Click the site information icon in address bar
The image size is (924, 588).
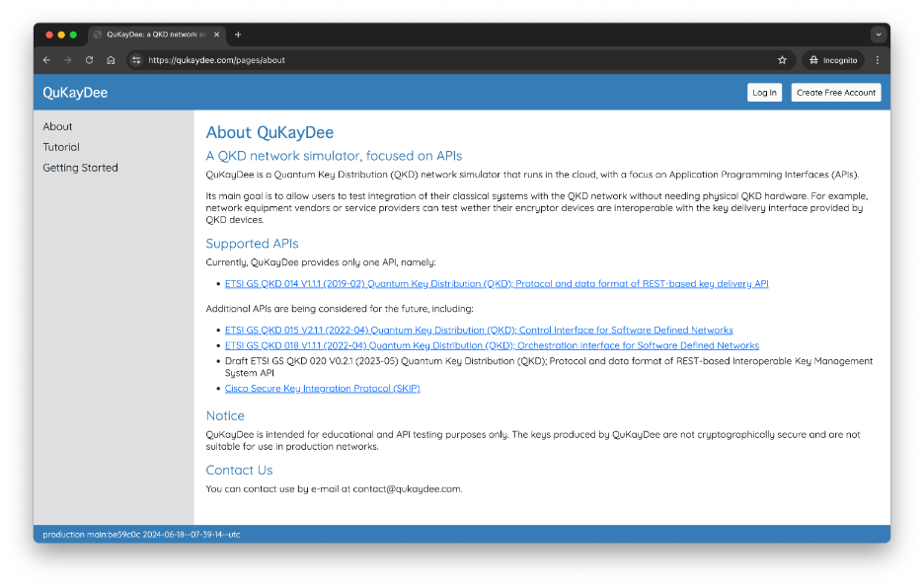pyautogui.click(x=136, y=60)
